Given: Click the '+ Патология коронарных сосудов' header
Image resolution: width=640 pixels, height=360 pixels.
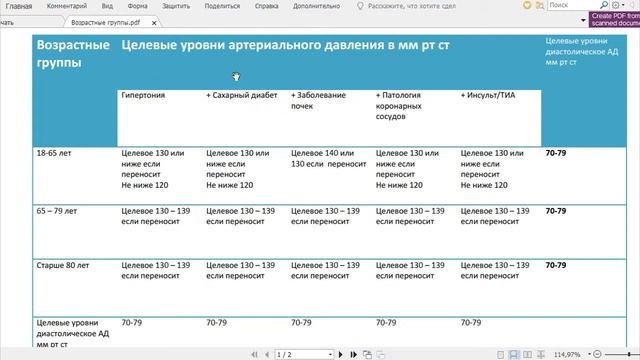Looking at the screenshot, I should tap(398, 106).
